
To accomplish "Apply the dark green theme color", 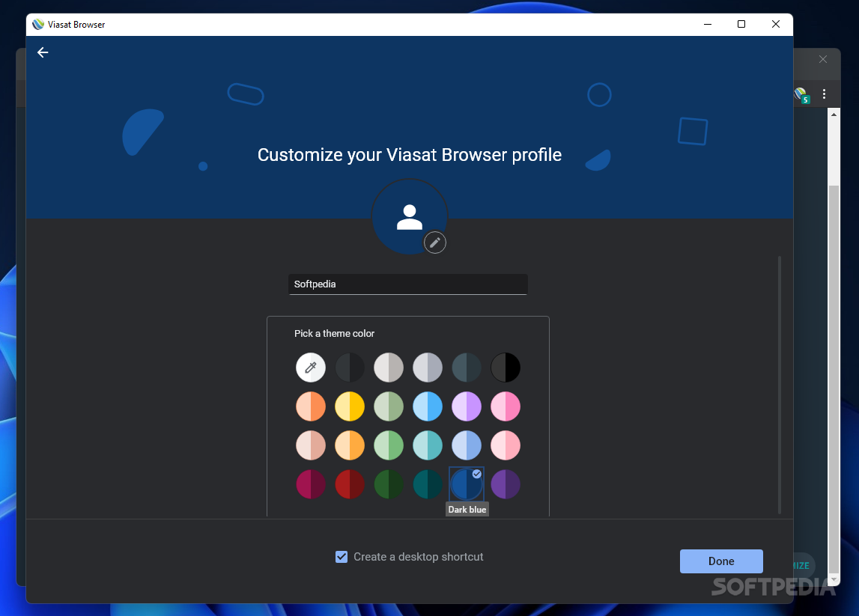I will [389, 484].
